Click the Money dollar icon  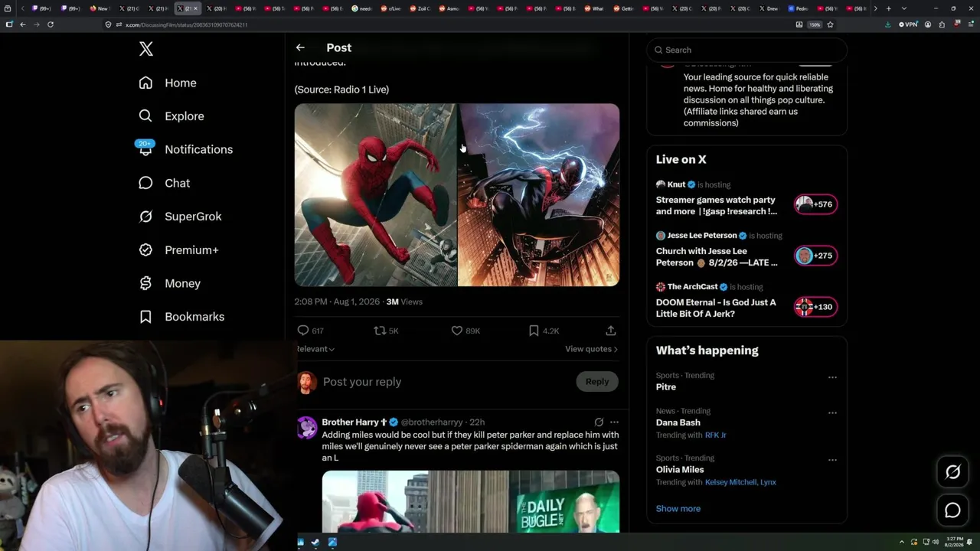click(x=145, y=283)
